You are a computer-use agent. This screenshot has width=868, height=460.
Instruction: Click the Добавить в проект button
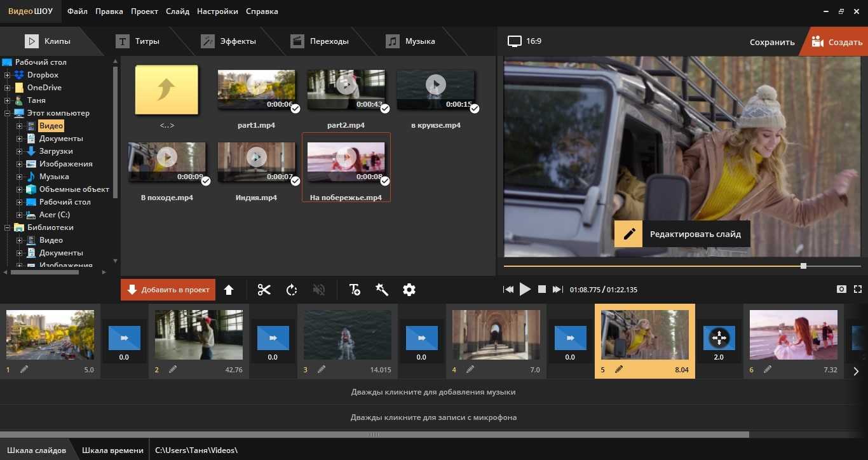point(168,290)
